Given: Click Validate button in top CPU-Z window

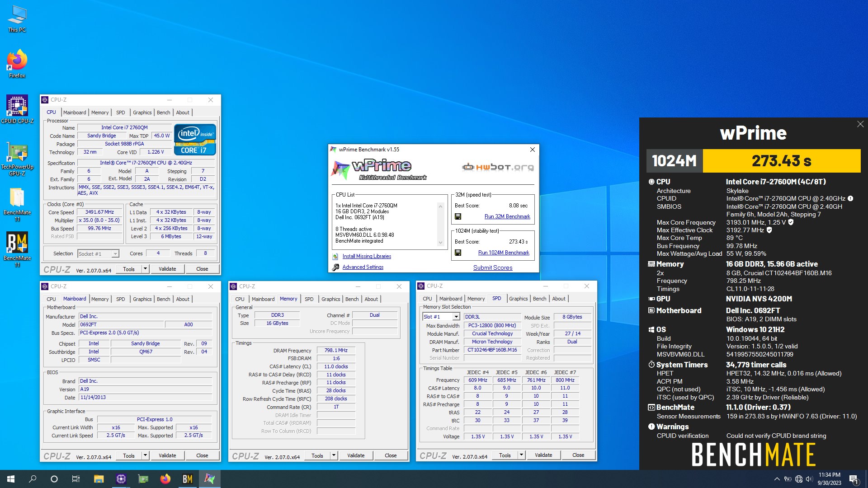Looking at the screenshot, I should click(167, 269).
